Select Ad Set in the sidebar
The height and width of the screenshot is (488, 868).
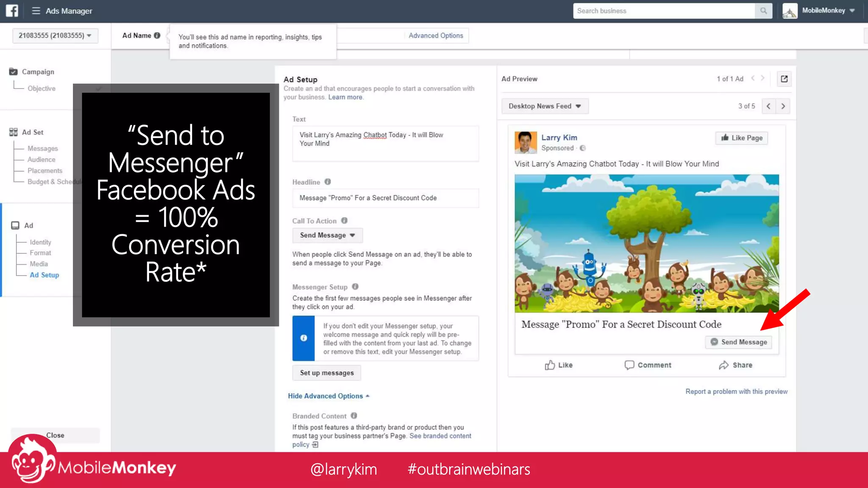(x=33, y=132)
